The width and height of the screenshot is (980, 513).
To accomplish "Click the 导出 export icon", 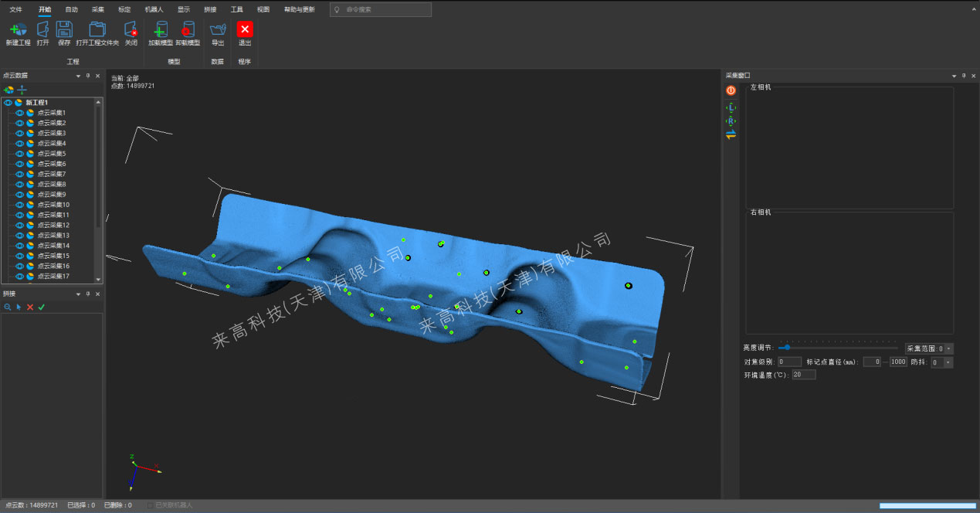I will (218, 30).
